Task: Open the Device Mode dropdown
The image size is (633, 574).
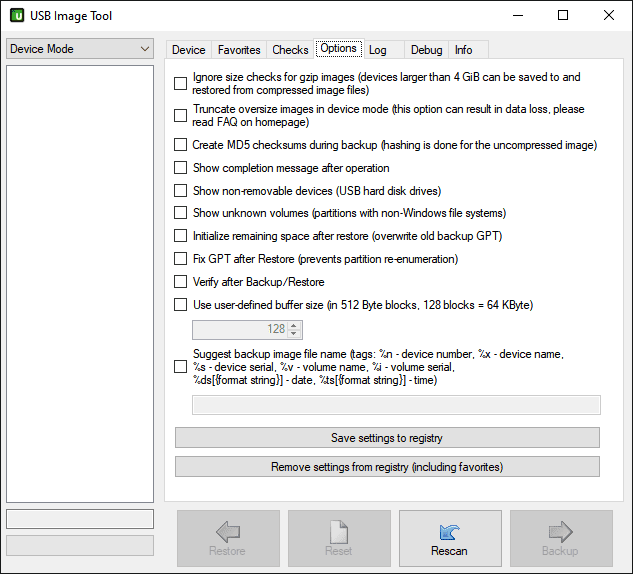Action: coord(80,49)
